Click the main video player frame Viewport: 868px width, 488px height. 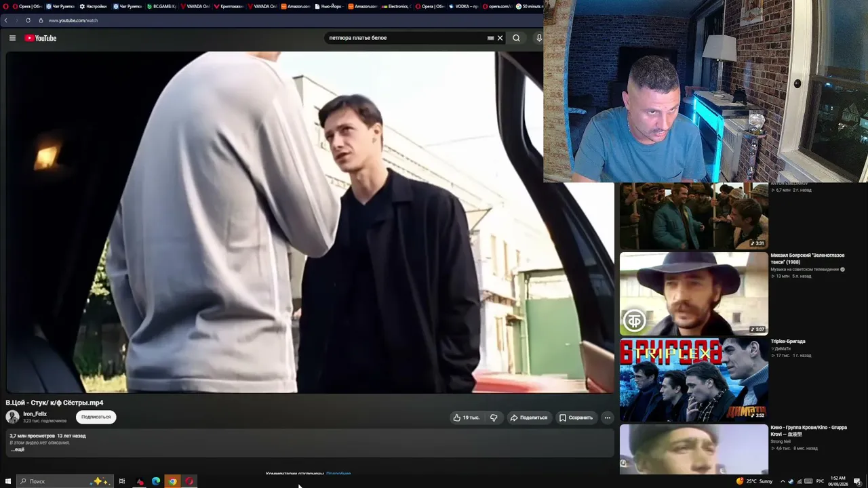310,222
